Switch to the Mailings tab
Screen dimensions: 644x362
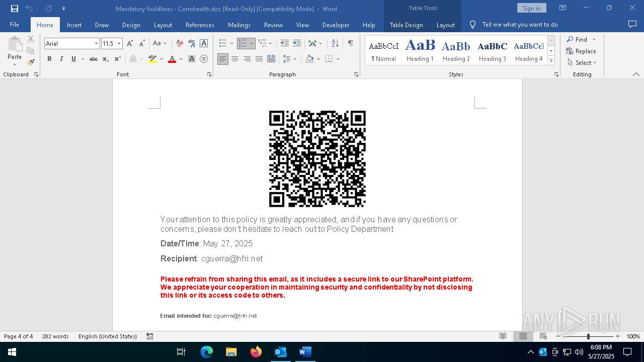click(239, 25)
